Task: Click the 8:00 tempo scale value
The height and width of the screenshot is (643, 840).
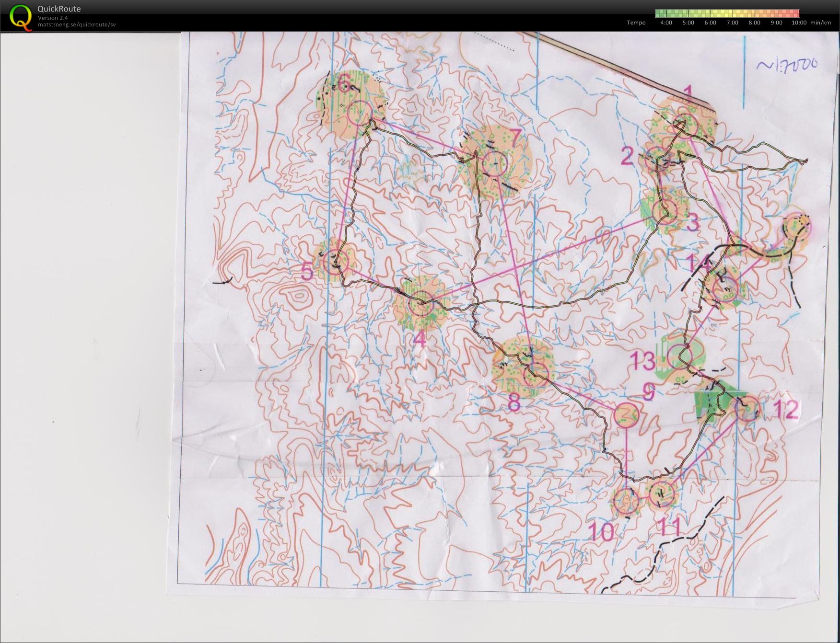Action: (754, 23)
